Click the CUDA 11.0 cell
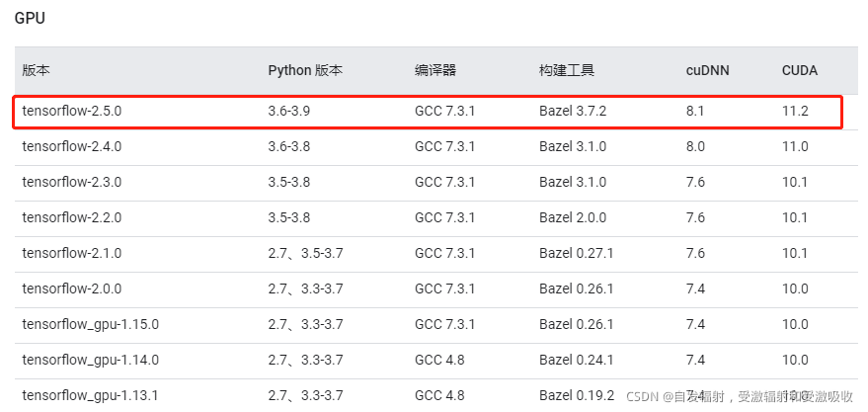Viewport: 868px width, 412px height. tap(795, 146)
